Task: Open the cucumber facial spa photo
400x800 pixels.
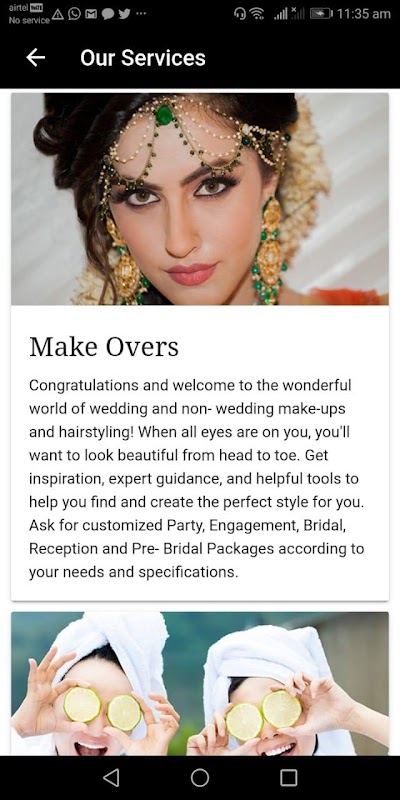Action: [200, 684]
